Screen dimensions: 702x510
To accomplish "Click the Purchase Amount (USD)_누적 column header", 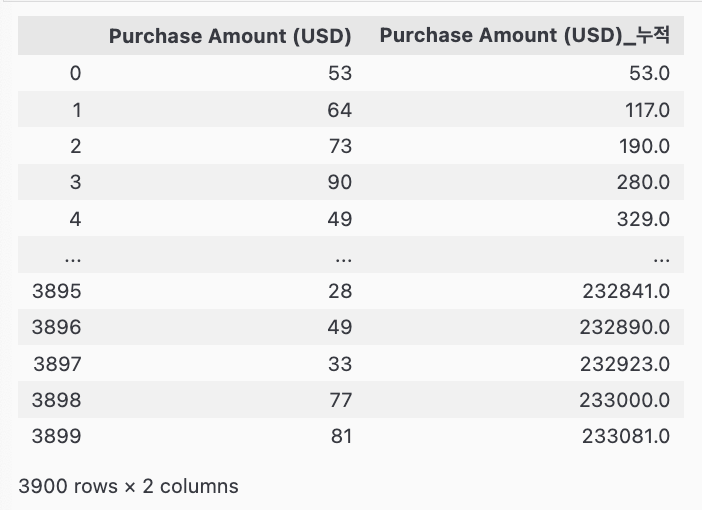I will click(x=524, y=37).
